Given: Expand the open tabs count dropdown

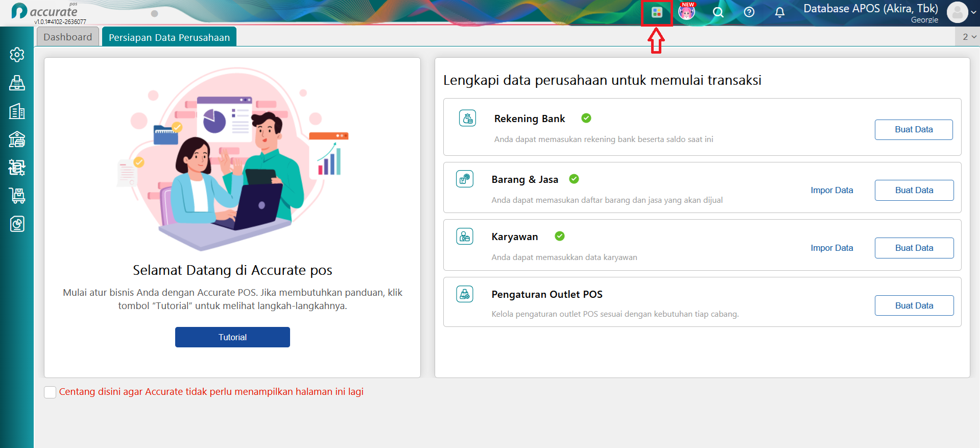Looking at the screenshot, I should [x=969, y=37].
